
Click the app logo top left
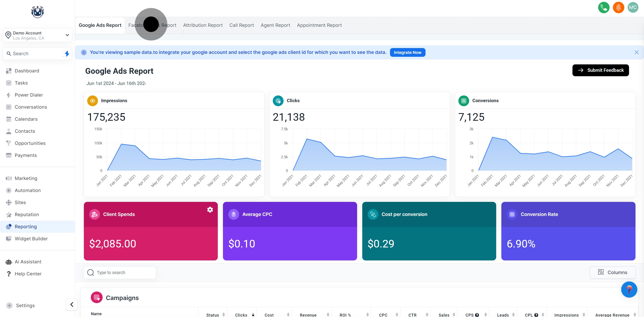click(x=37, y=12)
